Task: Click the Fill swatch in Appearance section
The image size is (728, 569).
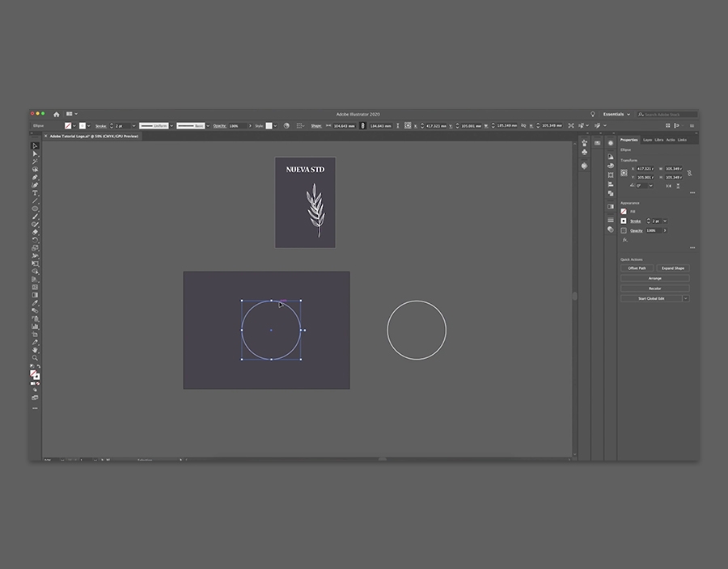Action: (x=624, y=212)
